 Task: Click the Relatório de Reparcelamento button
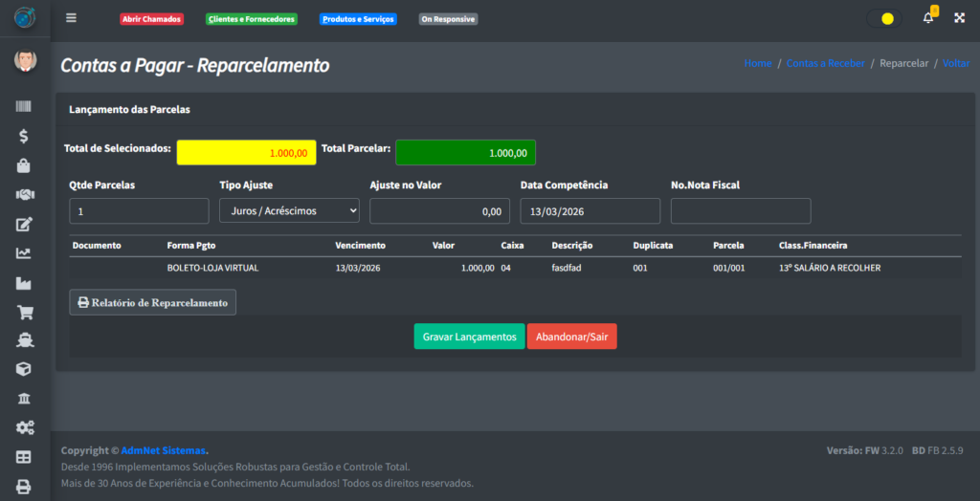[x=152, y=302]
